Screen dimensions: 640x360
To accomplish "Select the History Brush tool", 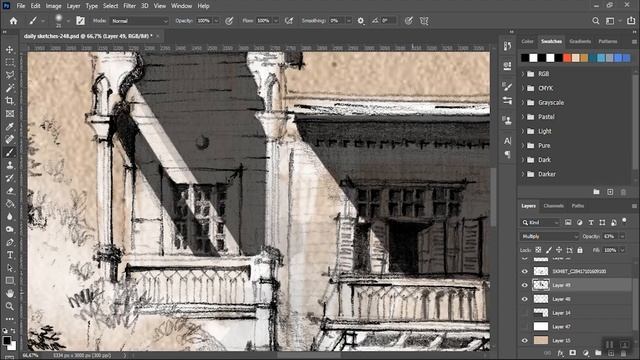I will 10,178.
